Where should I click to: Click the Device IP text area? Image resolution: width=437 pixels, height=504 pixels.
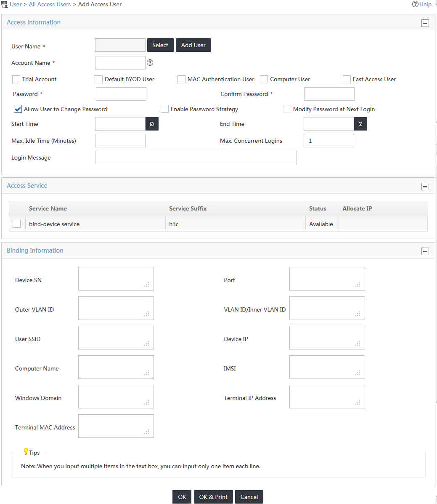(x=327, y=338)
